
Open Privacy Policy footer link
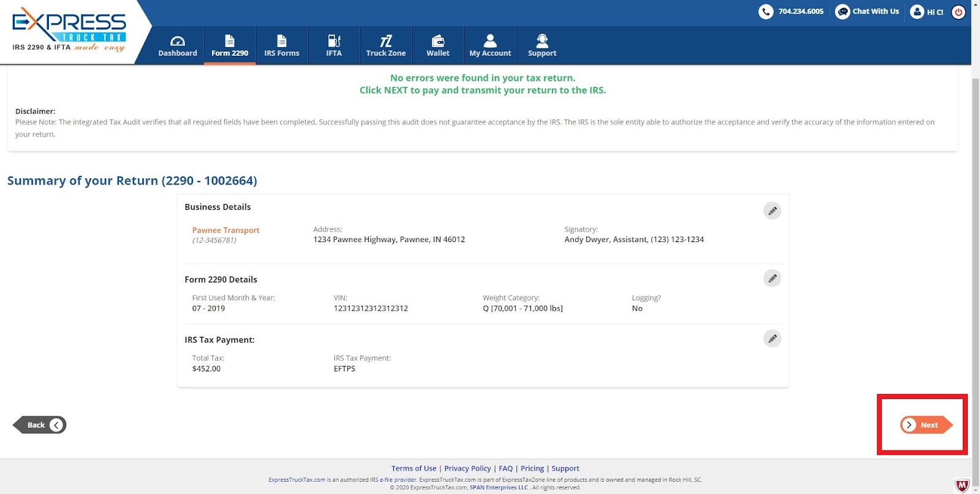[x=467, y=468]
